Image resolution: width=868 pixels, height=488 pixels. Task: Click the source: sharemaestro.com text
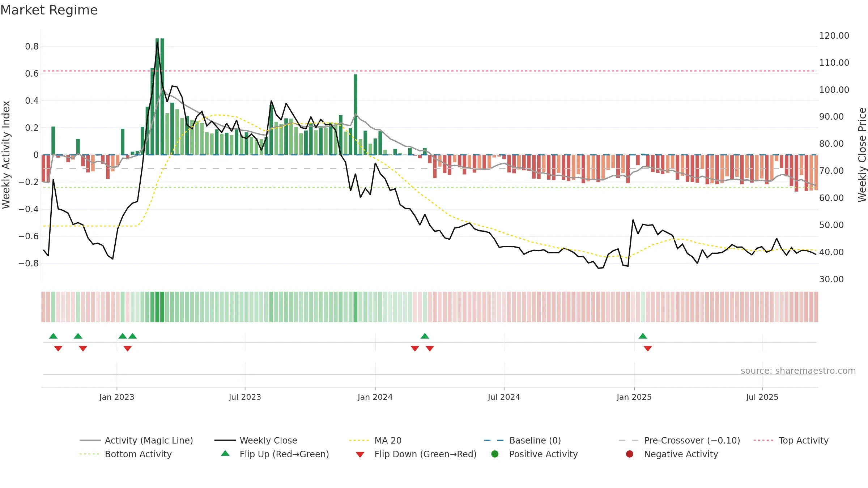[x=798, y=371]
